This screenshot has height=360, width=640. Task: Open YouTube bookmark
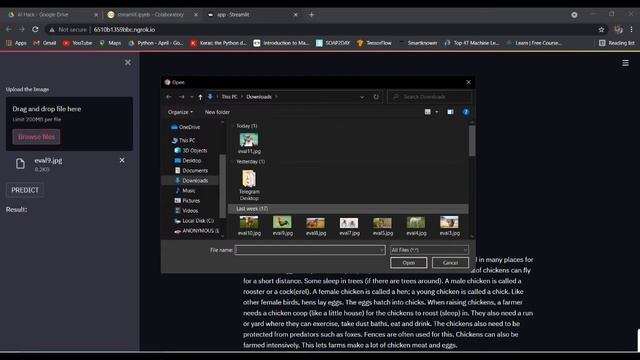coord(78,43)
